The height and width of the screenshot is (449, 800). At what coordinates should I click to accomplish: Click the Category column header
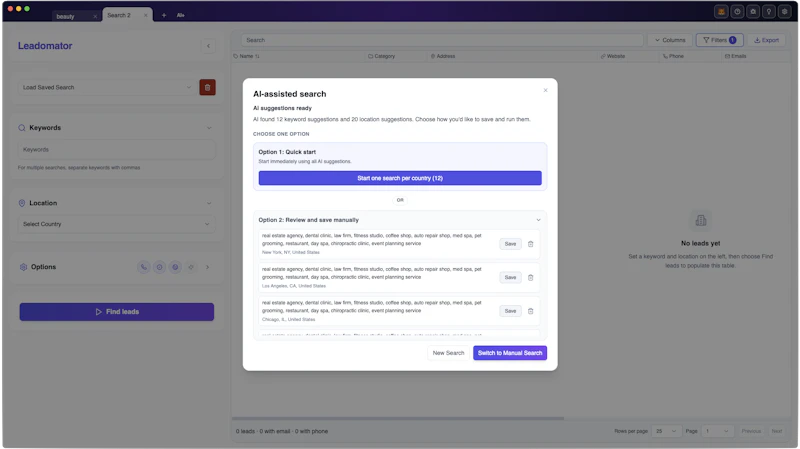pos(382,56)
